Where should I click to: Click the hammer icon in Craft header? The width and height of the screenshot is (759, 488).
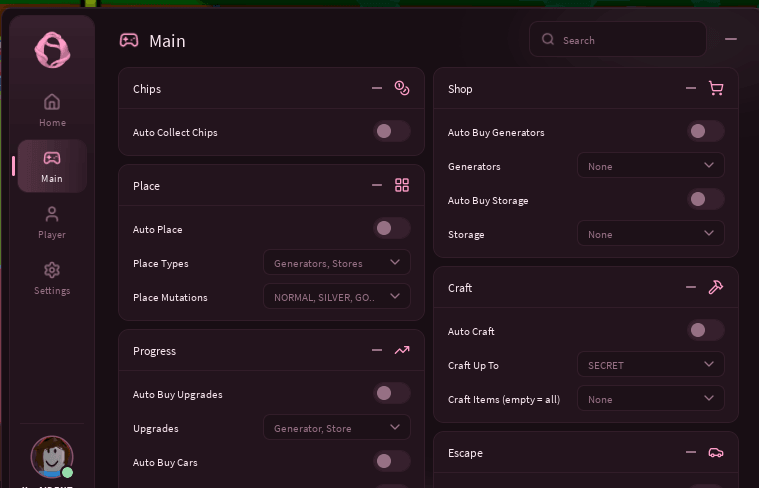click(x=716, y=287)
